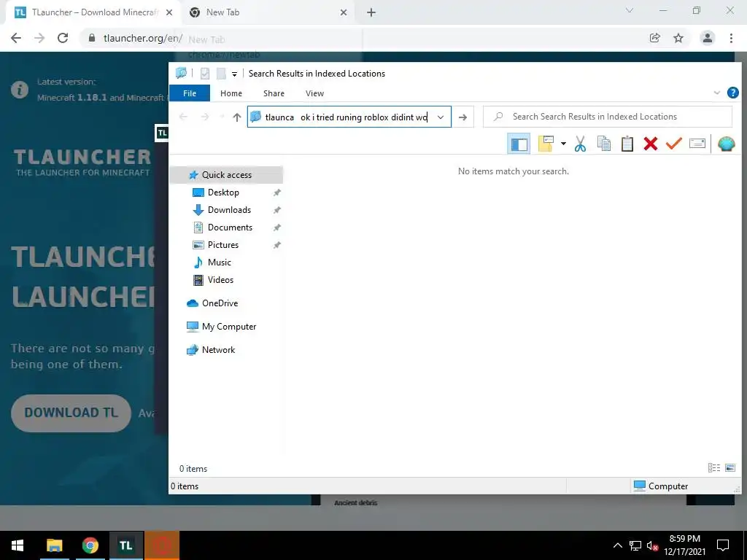Open Chrome three-dot menu
The image size is (747, 560).
(x=731, y=38)
